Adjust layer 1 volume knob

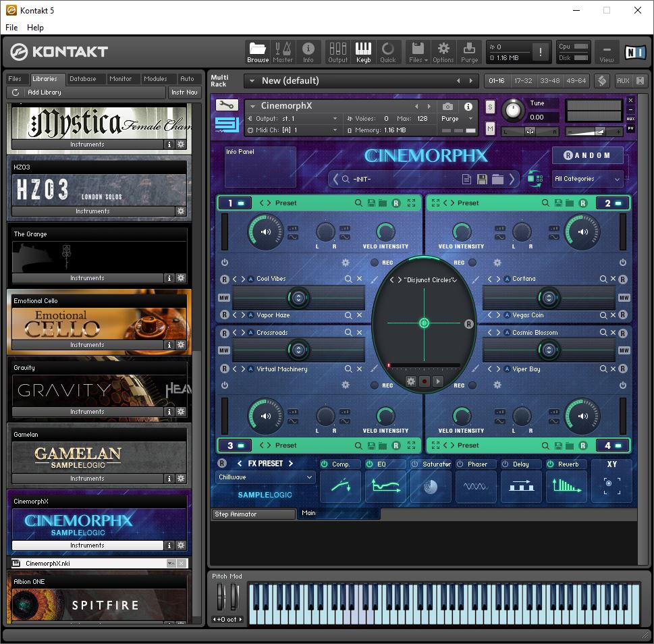click(x=265, y=232)
